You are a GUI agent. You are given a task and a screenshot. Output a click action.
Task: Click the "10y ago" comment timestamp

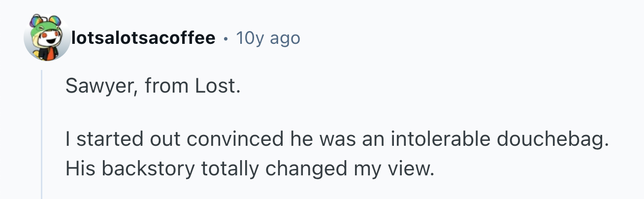(268, 38)
